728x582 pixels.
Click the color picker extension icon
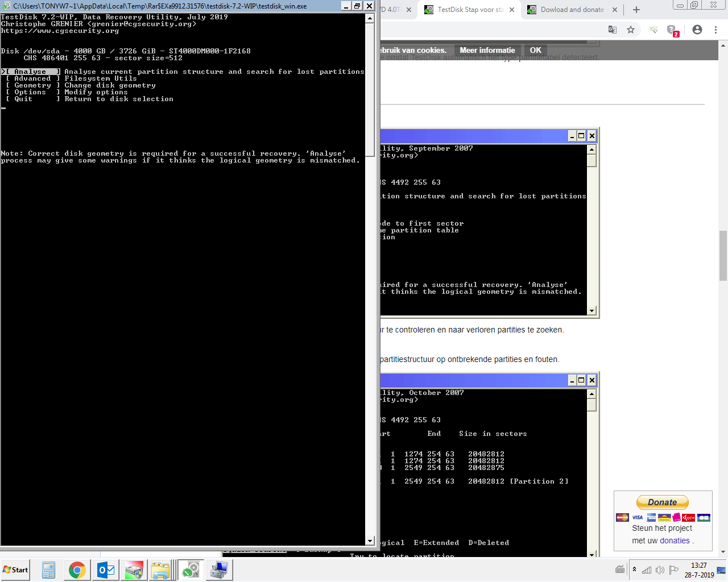tap(653, 30)
